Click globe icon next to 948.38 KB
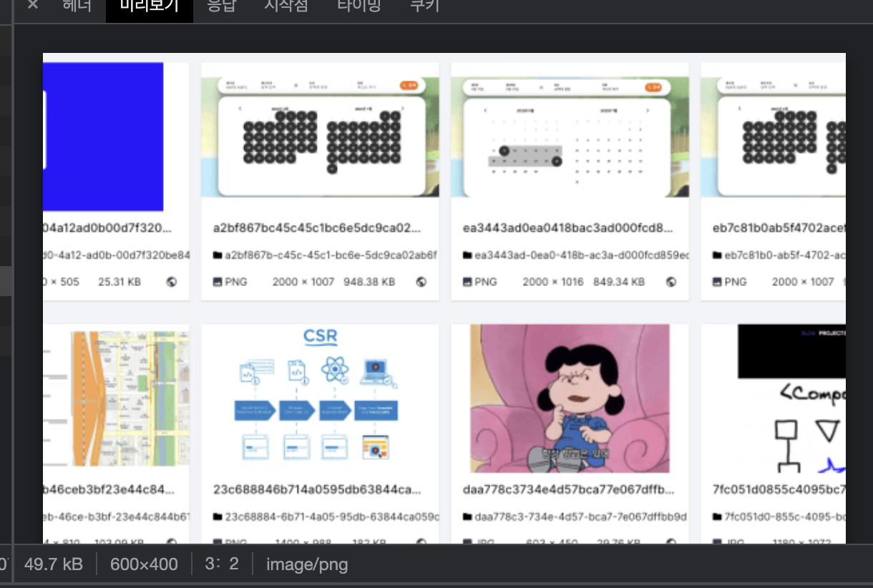This screenshot has height=588, width=873. 421,282
